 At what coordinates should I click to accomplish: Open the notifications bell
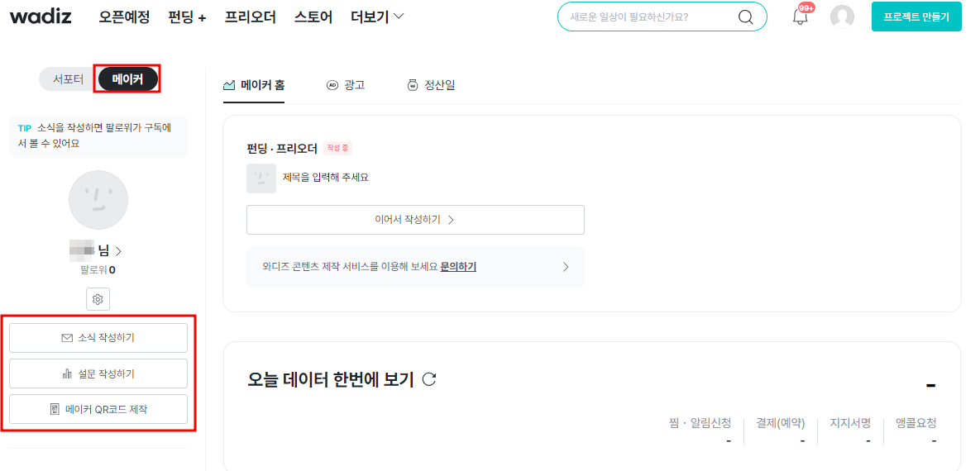(x=800, y=17)
